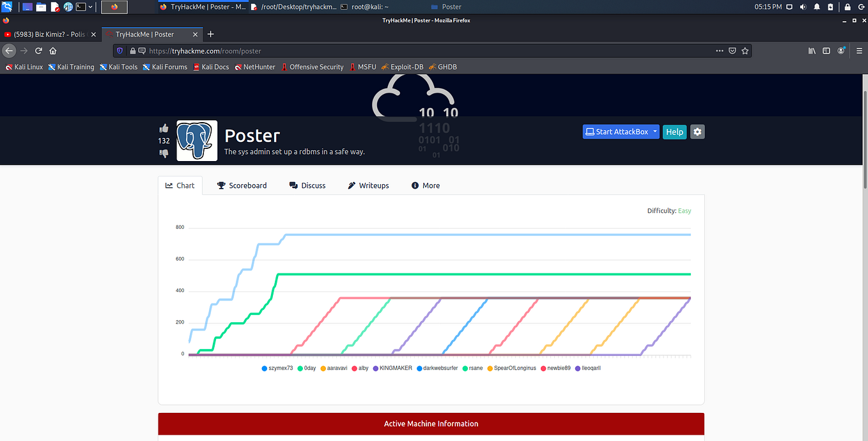Toggle KINGMAKER's series in the chart legend
Viewport: 868px width, 441px height.
click(394, 368)
